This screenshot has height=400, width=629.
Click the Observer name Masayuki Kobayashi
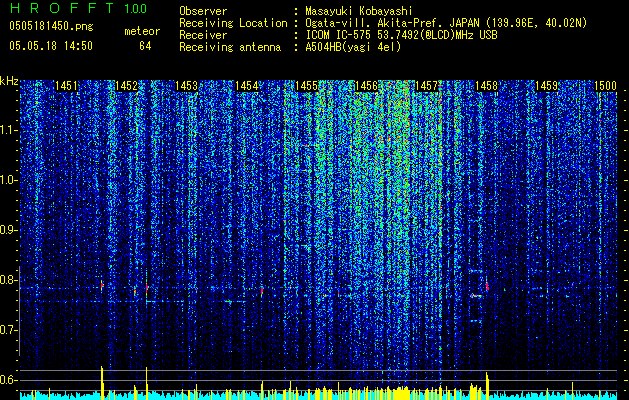pos(358,11)
